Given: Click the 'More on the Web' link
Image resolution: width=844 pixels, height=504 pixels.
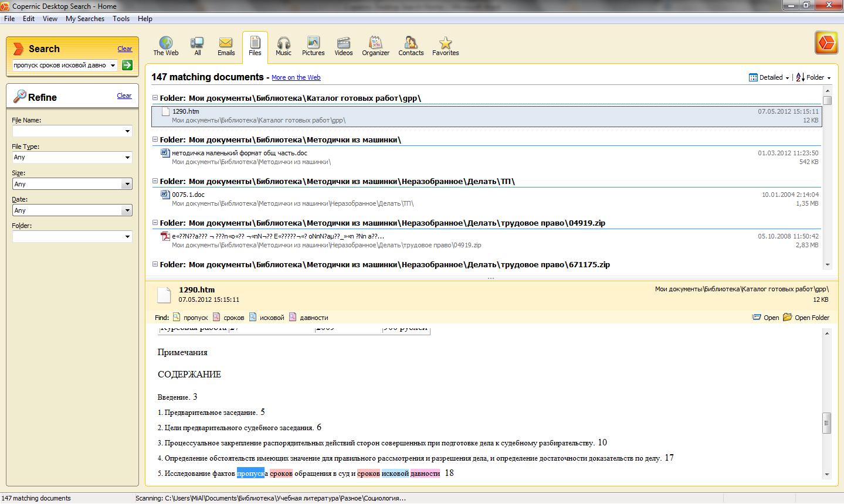Looking at the screenshot, I should [296, 77].
